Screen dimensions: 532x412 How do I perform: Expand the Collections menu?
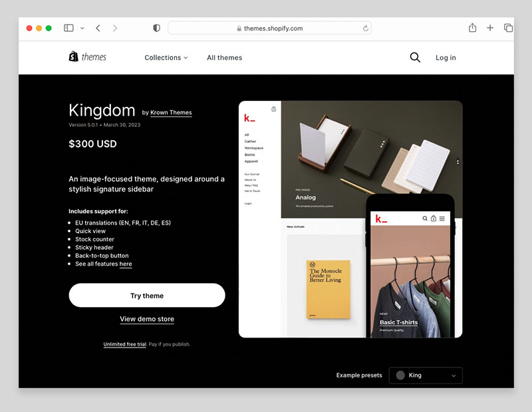(166, 58)
